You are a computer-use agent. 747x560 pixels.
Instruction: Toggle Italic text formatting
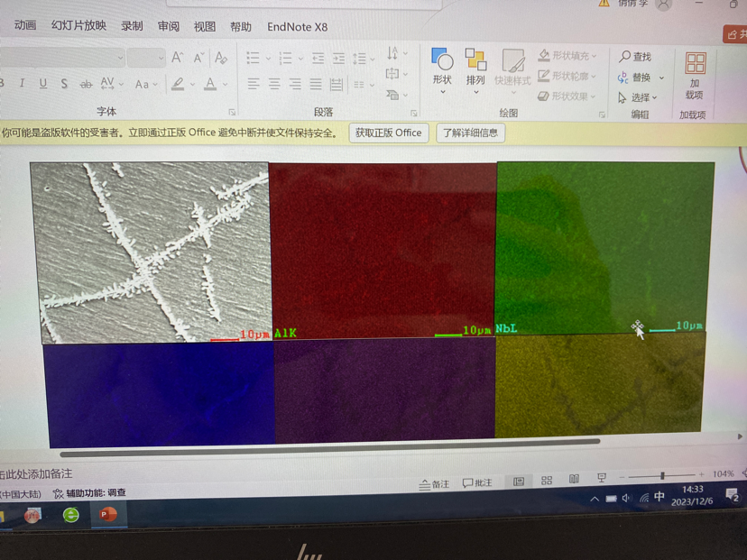pyautogui.click(x=23, y=84)
